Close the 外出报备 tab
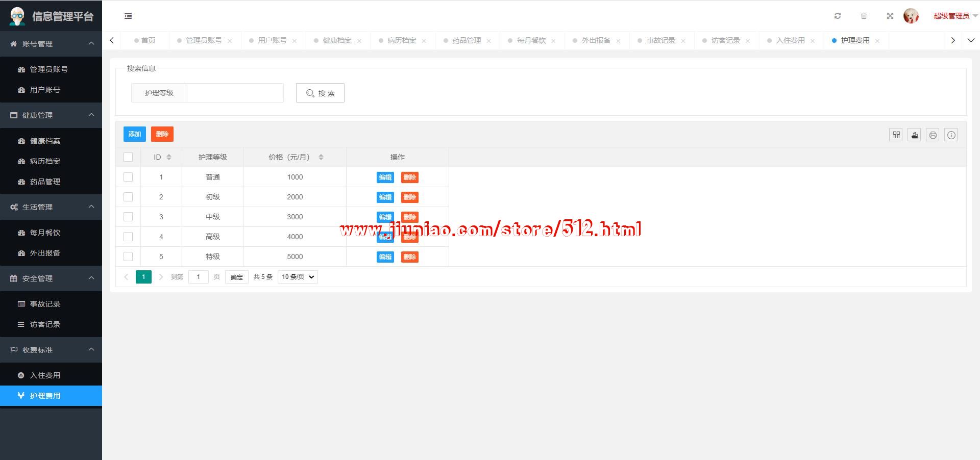The width and height of the screenshot is (980, 460). coord(618,41)
